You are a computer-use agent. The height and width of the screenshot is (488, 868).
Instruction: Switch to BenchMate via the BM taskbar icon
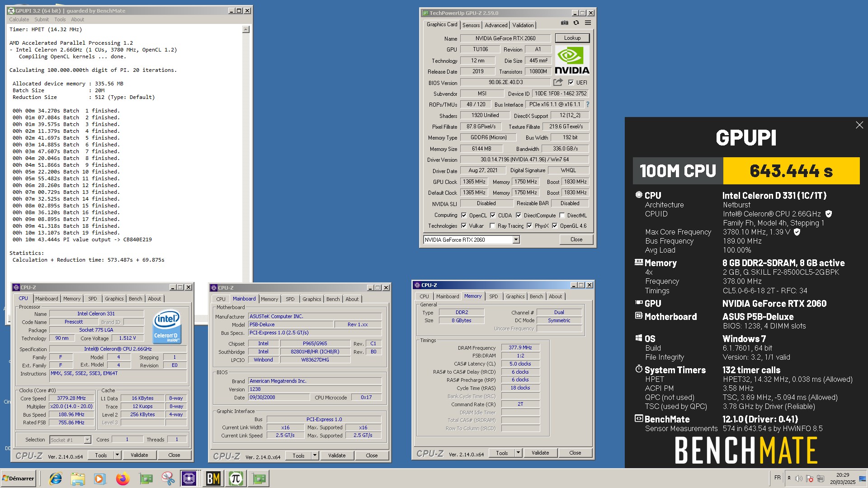coord(213,479)
